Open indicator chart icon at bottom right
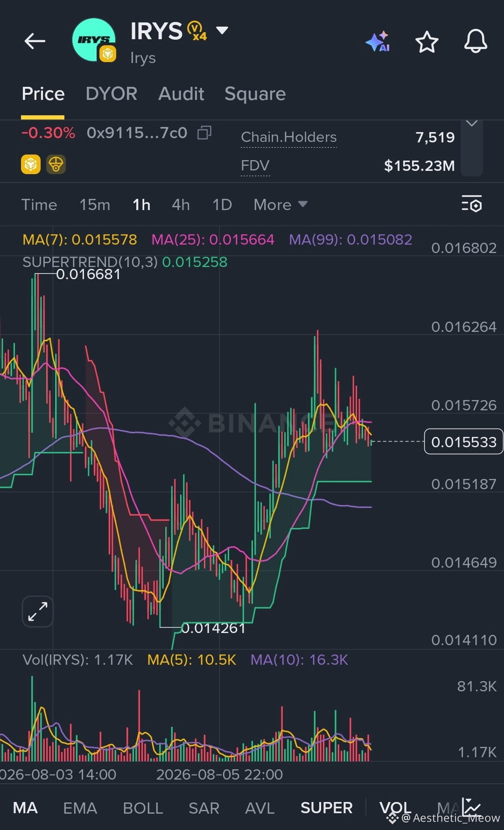This screenshot has height=830, width=504. (x=471, y=807)
